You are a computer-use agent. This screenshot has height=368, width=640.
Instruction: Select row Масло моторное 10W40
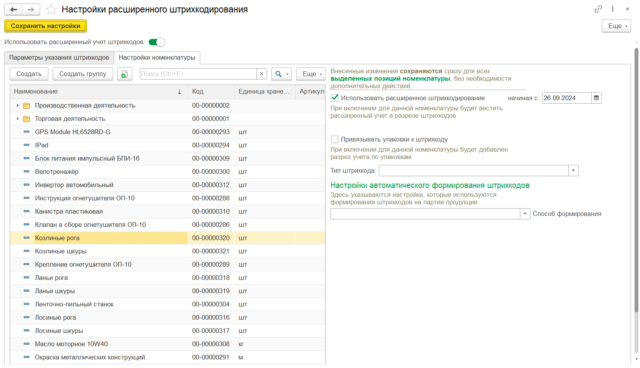point(167,344)
